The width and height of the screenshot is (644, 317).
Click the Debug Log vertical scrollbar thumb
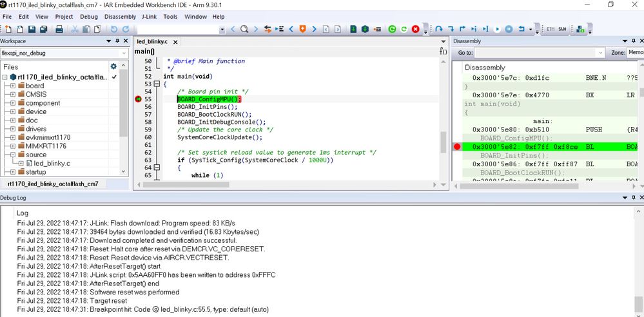638,304
